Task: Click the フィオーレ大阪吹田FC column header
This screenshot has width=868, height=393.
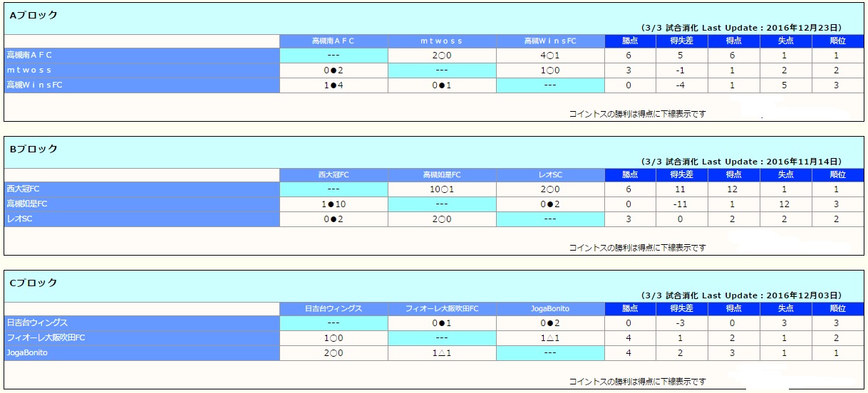Action: tap(442, 309)
